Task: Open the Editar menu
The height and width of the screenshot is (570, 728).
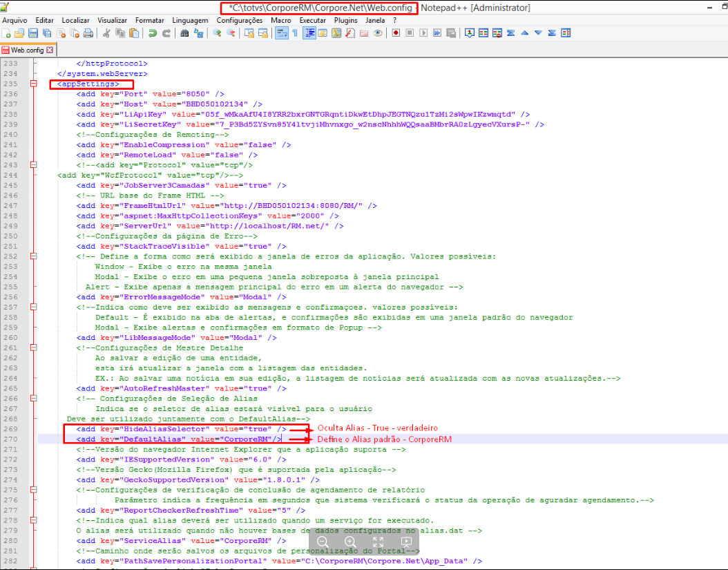Action: [x=45, y=21]
